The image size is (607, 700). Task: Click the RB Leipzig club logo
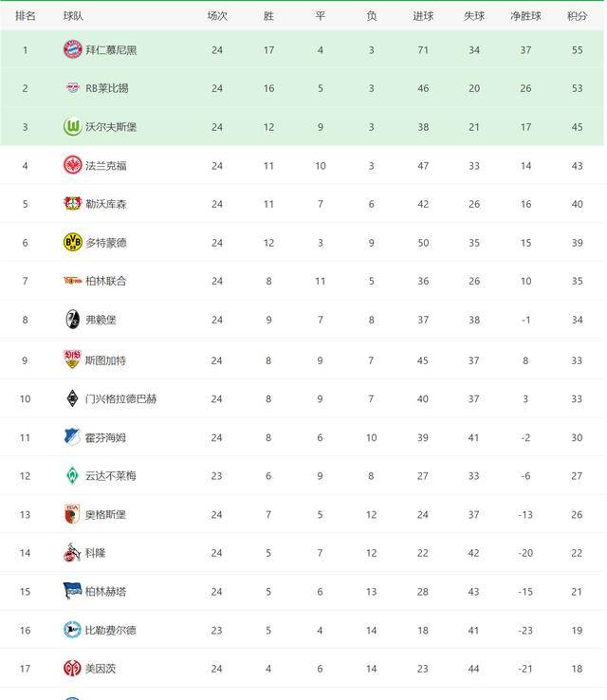coord(73,88)
